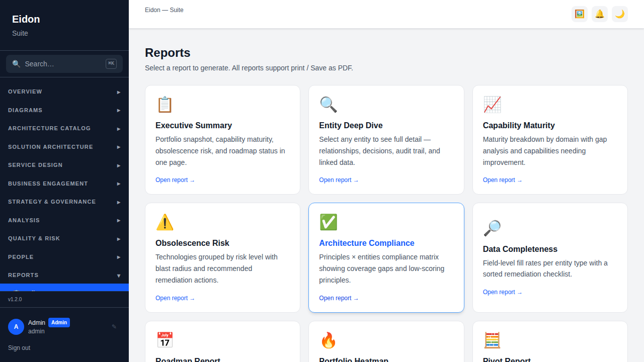Click the Admin avatar circle
The image size is (644, 362).
[16, 327]
